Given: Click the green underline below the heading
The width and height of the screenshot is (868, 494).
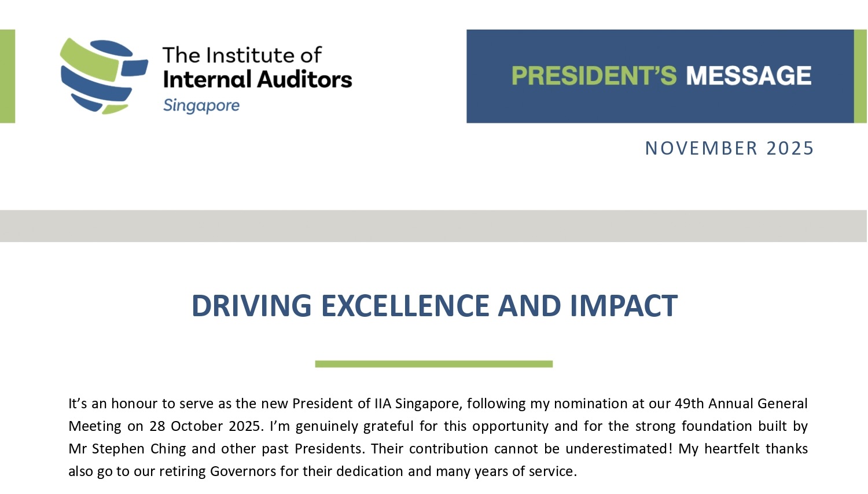Looking at the screenshot, I should (x=434, y=364).
